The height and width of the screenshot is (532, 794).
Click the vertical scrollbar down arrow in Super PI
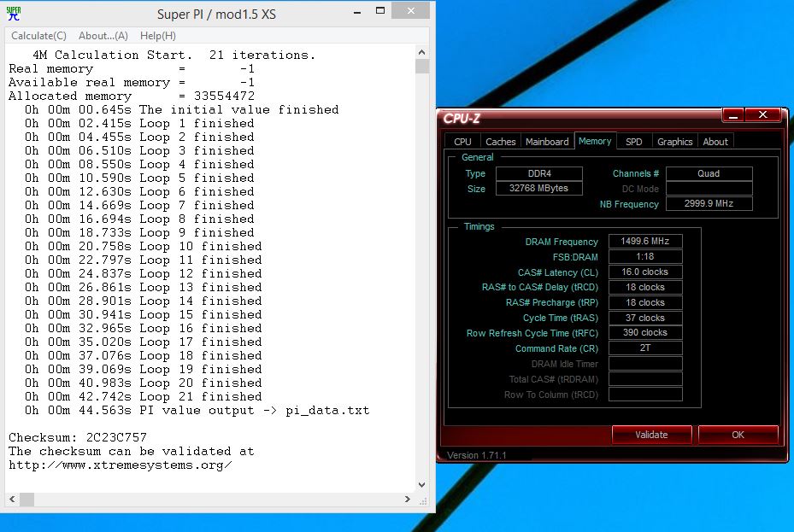pos(422,484)
